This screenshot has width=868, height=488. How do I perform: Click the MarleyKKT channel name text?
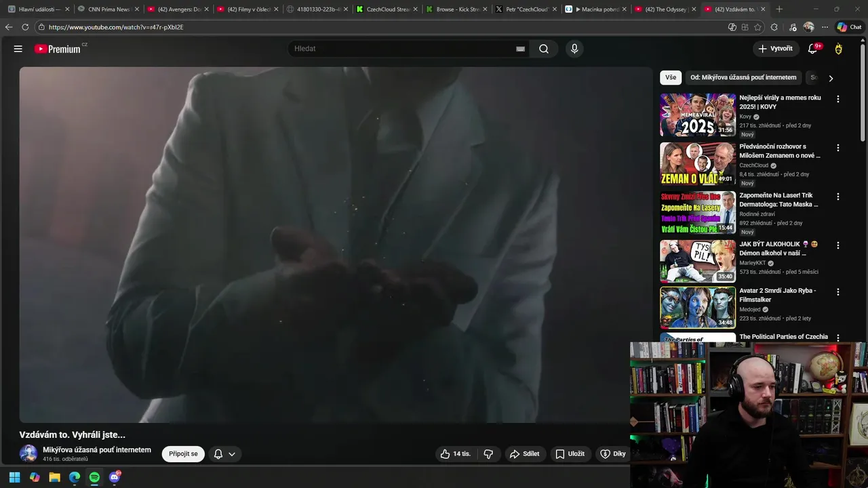pos(753,263)
